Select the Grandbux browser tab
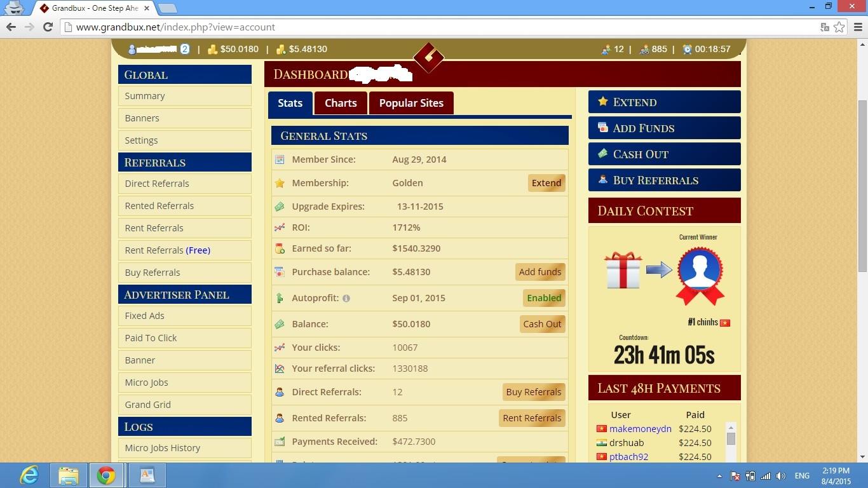This screenshot has height=488, width=868. point(93,8)
